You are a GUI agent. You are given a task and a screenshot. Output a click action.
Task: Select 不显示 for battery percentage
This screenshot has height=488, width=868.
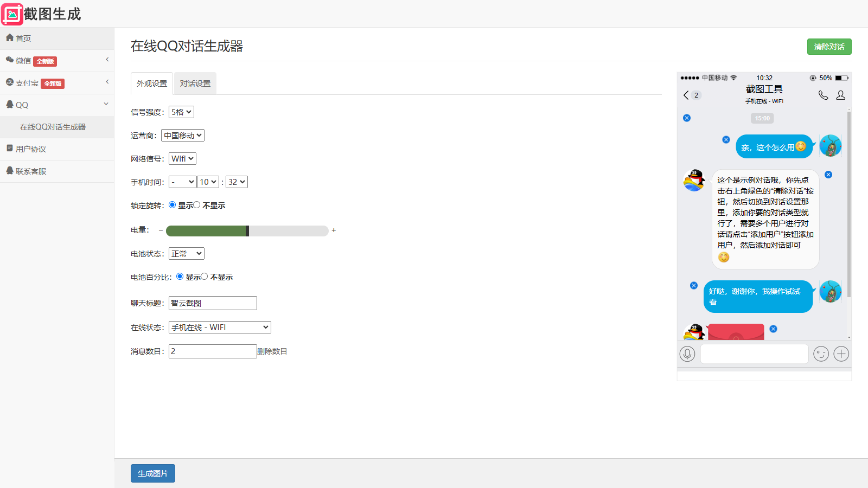[x=205, y=277]
